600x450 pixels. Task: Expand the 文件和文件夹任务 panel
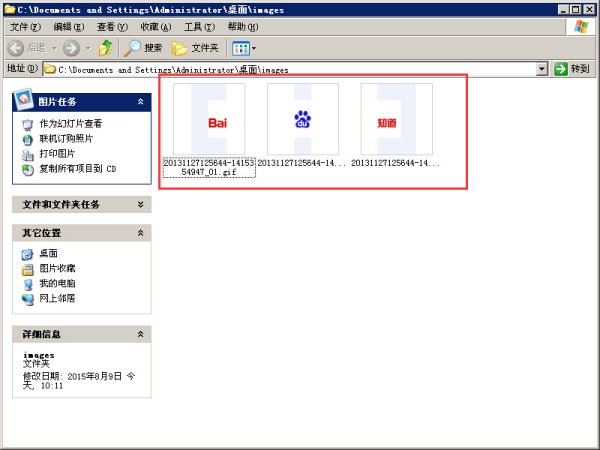click(x=140, y=204)
